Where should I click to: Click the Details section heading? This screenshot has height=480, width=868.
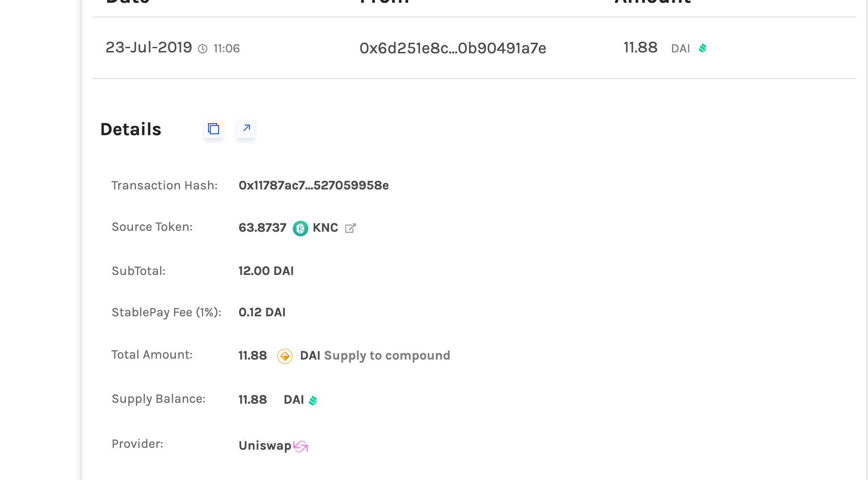click(x=131, y=129)
